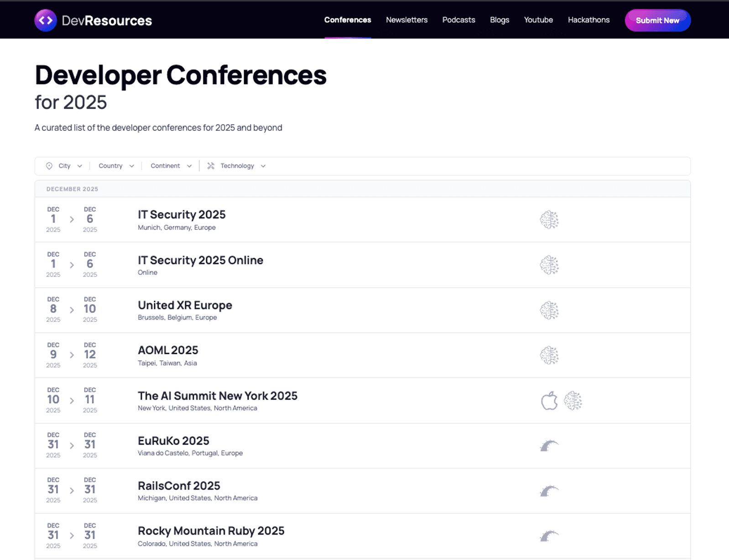Image resolution: width=729 pixels, height=560 pixels.
Task: Click the Developer Conferences page heading
Action: tap(181, 75)
